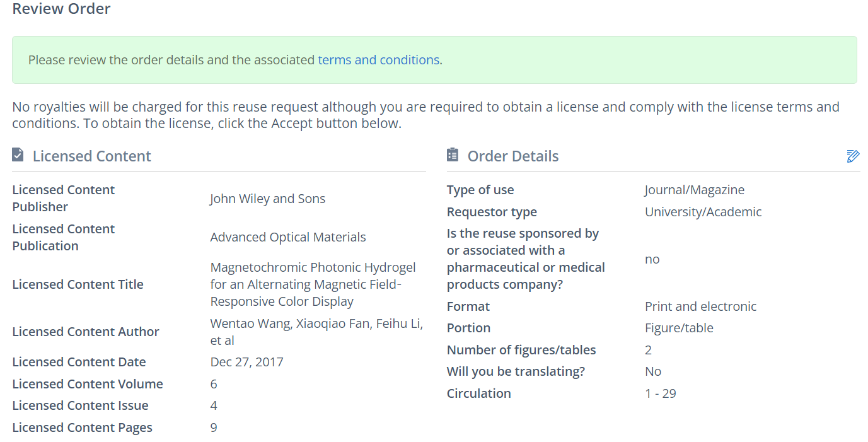Screen dimensions: 868x442
Task: Click the Journal/Magazine type of use value
Action: pos(694,190)
